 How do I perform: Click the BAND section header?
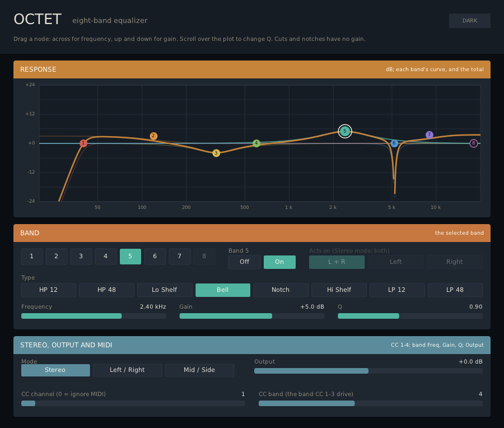[x=252, y=233]
